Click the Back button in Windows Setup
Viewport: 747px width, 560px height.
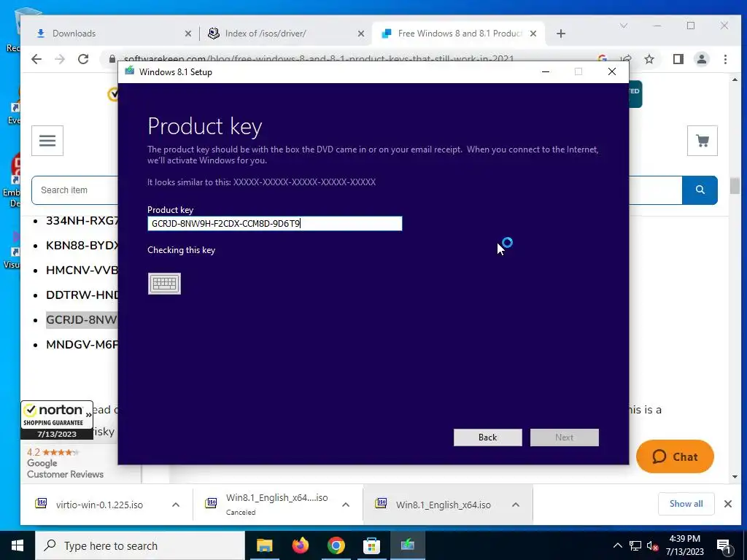click(487, 437)
